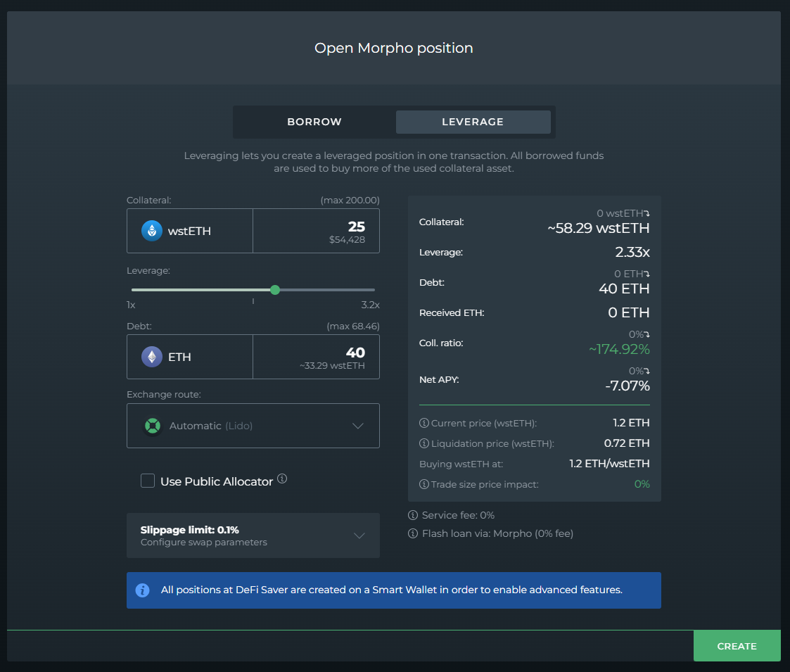Switch to the Borrow tab
This screenshot has height=672, width=790.
(314, 122)
